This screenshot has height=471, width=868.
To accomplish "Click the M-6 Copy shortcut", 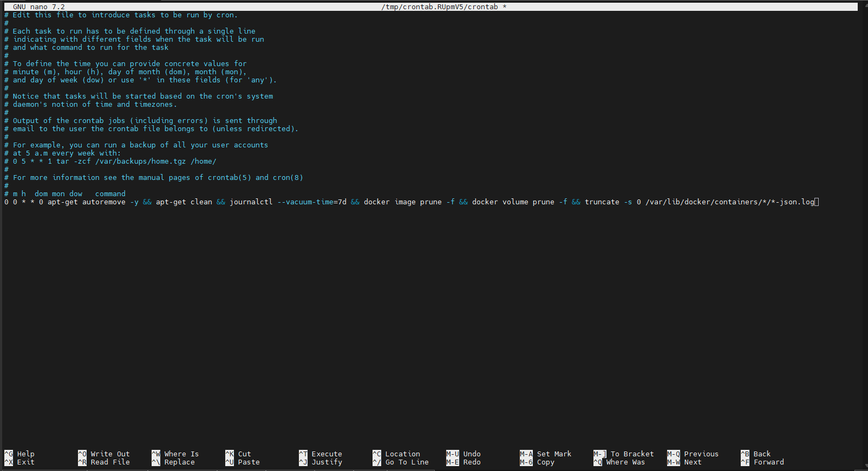I will [x=537, y=462].
